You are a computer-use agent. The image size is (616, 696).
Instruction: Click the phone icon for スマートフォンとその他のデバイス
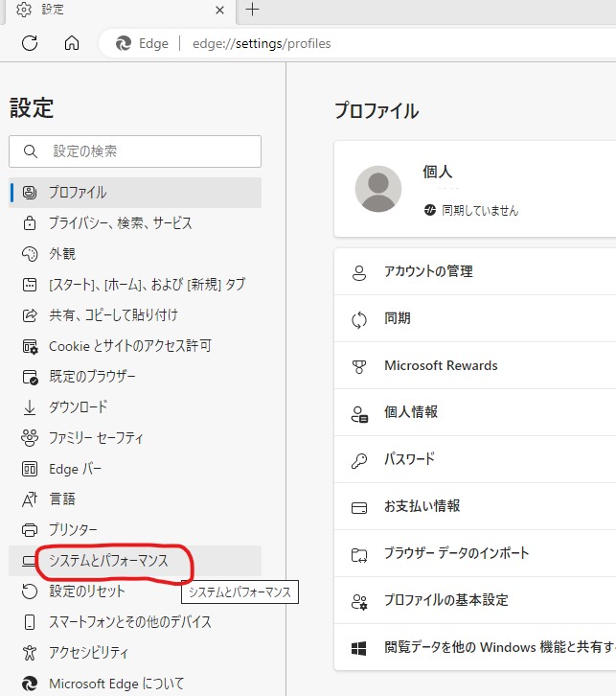(x=30, y=622)
